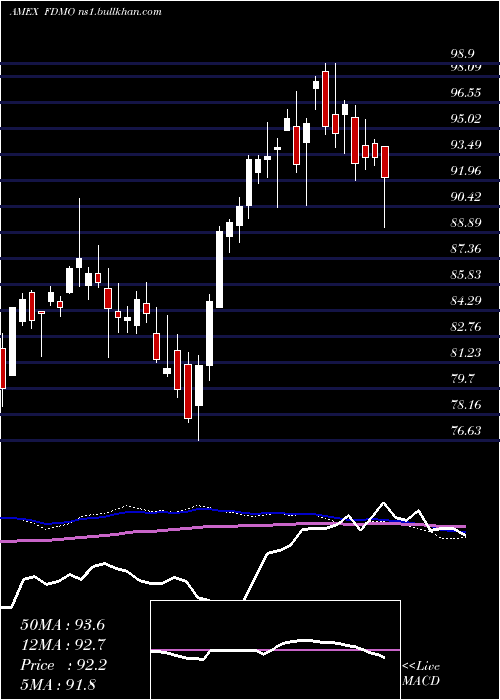Click the 95.02 price axis label
This screenshot has height=700, width=500.
(x=466, y=119)
